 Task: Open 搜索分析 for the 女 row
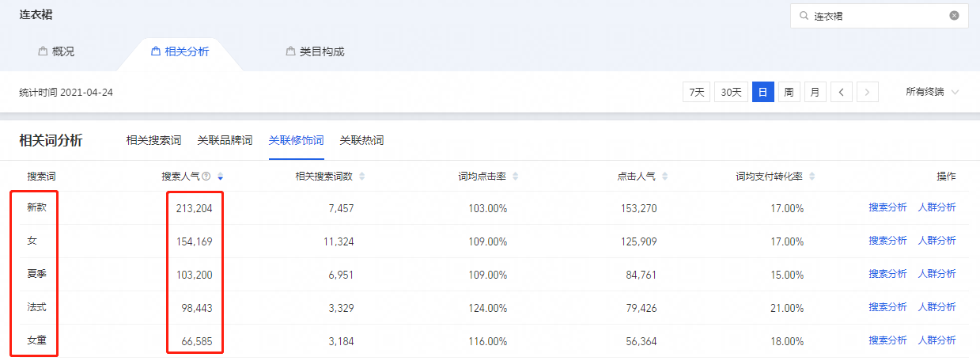click(887, 241)
